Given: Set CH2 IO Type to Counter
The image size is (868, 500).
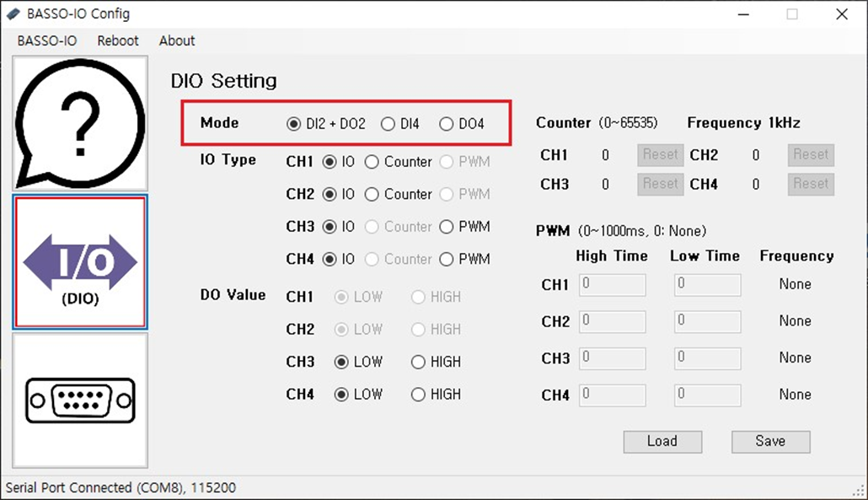Looking at the screenshot, I should 398,195.
